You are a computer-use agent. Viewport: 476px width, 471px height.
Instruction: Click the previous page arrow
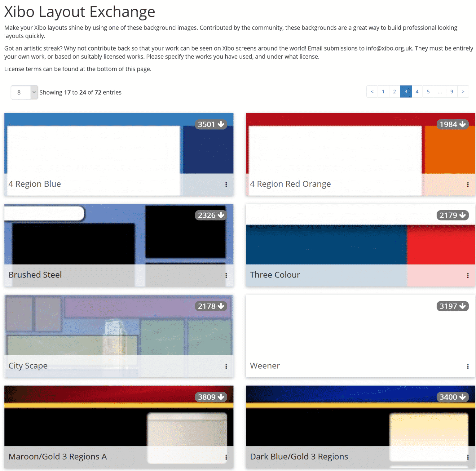click(x=372, y=91)
